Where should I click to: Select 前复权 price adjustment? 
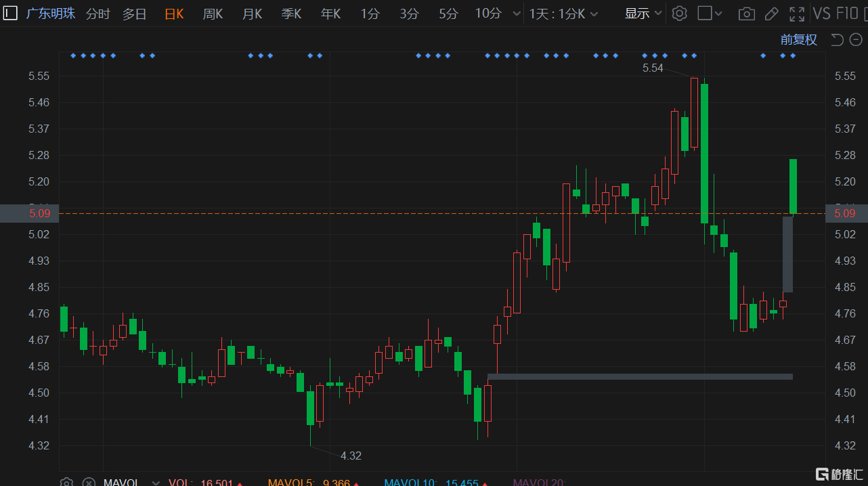point(799,40)
